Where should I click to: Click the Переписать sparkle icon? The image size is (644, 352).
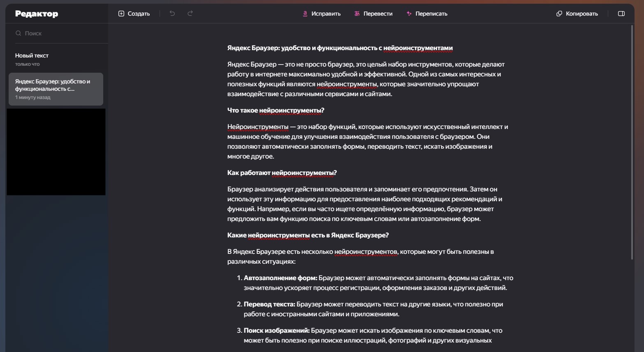409,14
